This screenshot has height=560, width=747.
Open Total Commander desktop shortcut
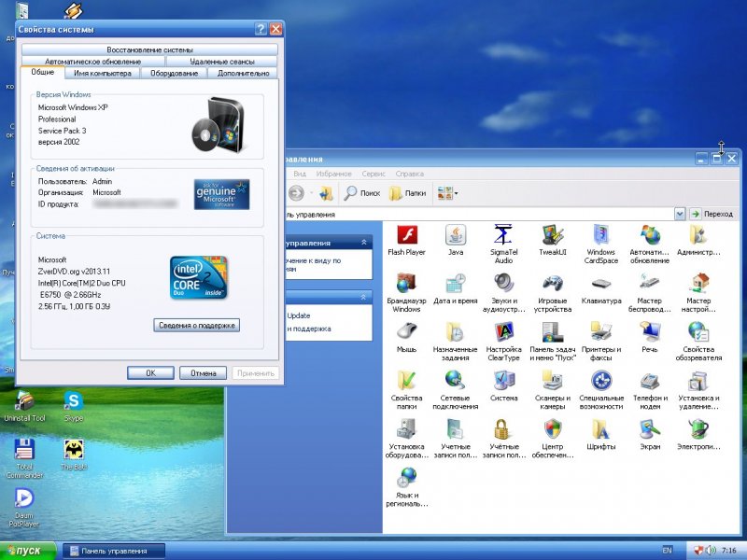(24, 458)
